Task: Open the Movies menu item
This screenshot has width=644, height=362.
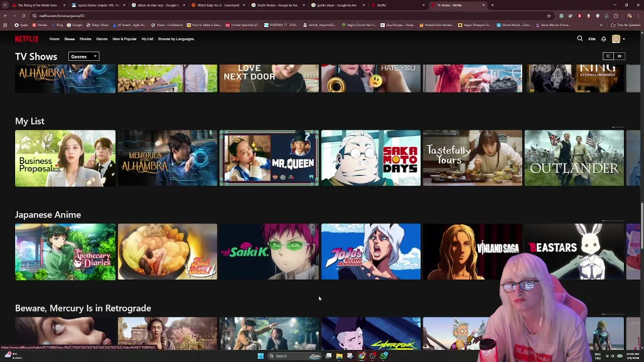Action: pos(85,39)
